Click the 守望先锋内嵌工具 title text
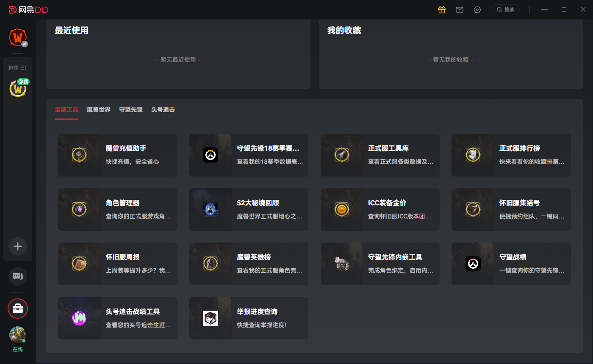Viewport: 593px width, 364px height. click(x=395, y=257)
